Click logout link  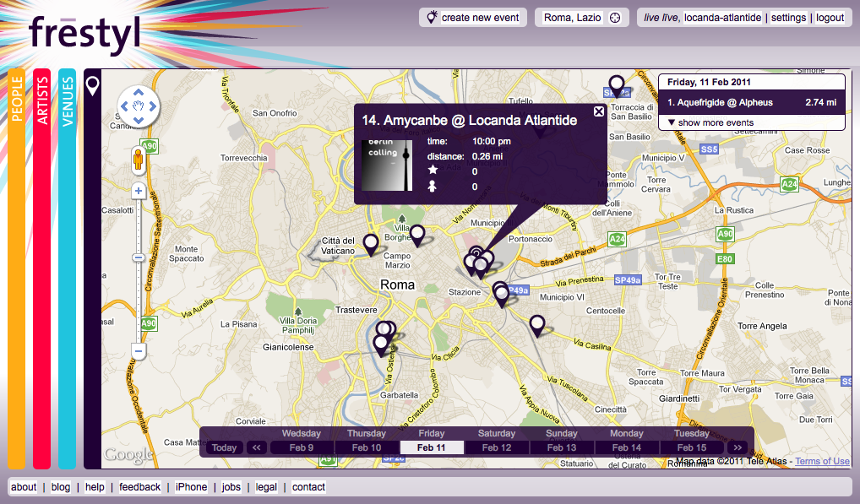(830, 18)
